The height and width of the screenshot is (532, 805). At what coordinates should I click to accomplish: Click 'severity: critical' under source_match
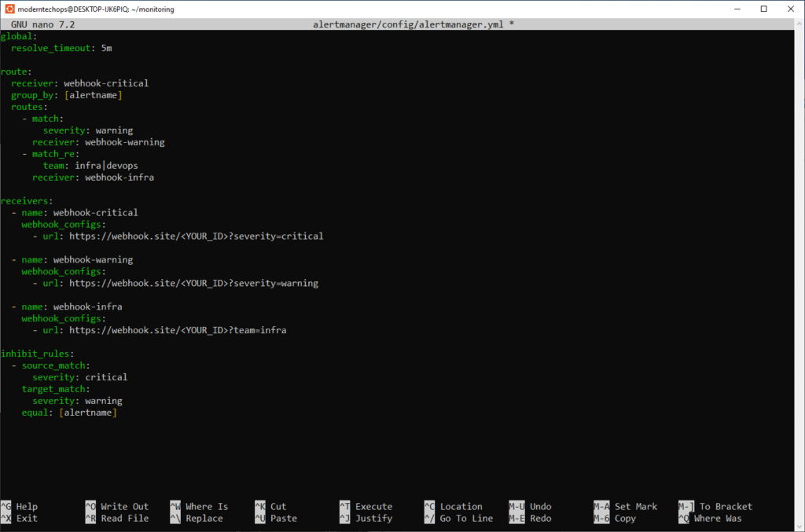tap(80, 377)
